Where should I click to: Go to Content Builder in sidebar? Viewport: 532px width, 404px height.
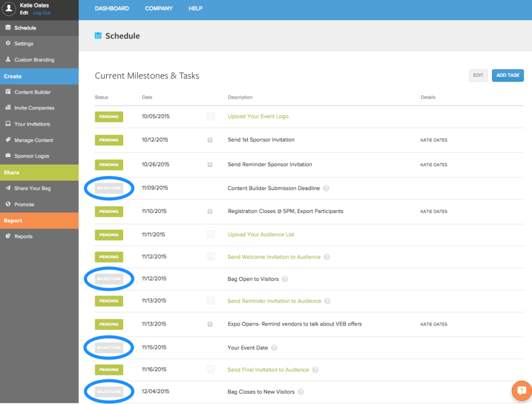point(32,92)
